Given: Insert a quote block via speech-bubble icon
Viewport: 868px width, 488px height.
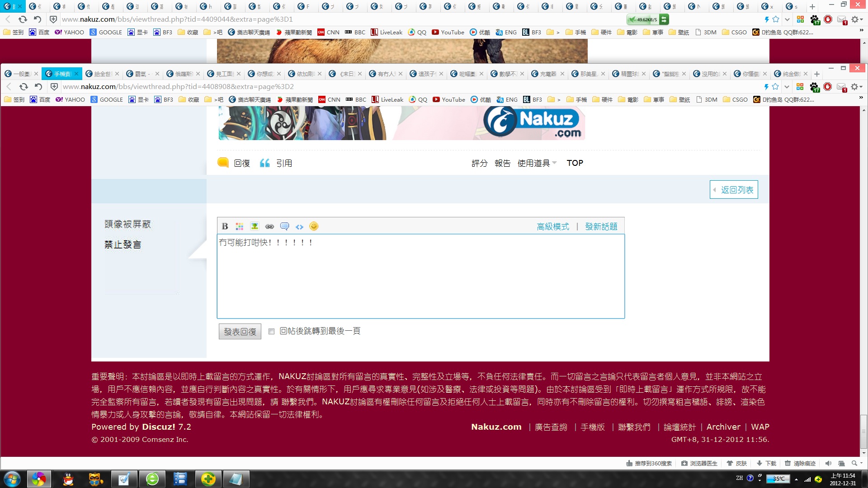Looking at the screenshot, I should [x=284, y=226].
